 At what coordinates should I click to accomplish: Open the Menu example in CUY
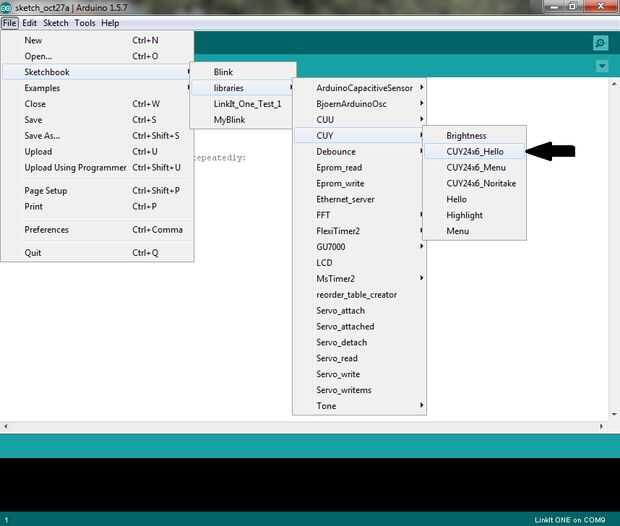click(x=474, y=231)
